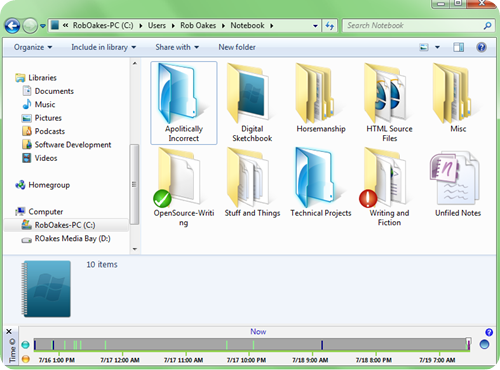The height and width of the screenshot is (370, 500).
Task: Click Notebook in the address path
Action: click(247, 26)
